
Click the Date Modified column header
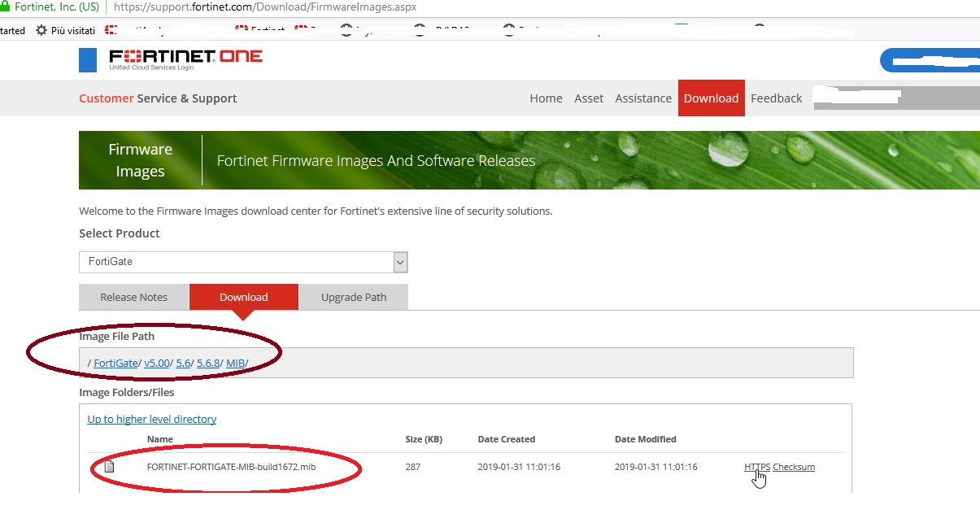(646, 439)
